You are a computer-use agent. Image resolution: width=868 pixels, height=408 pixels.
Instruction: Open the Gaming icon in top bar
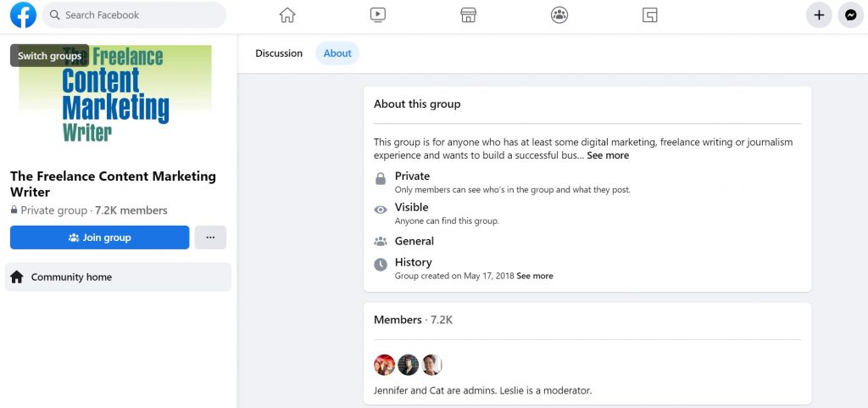click(650, 15)
